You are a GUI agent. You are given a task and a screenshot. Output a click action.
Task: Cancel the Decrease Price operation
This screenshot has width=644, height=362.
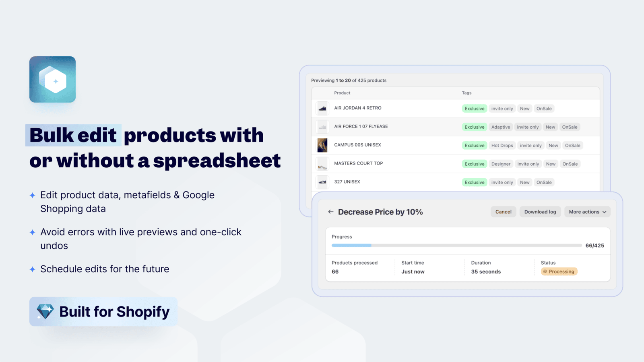503,212
